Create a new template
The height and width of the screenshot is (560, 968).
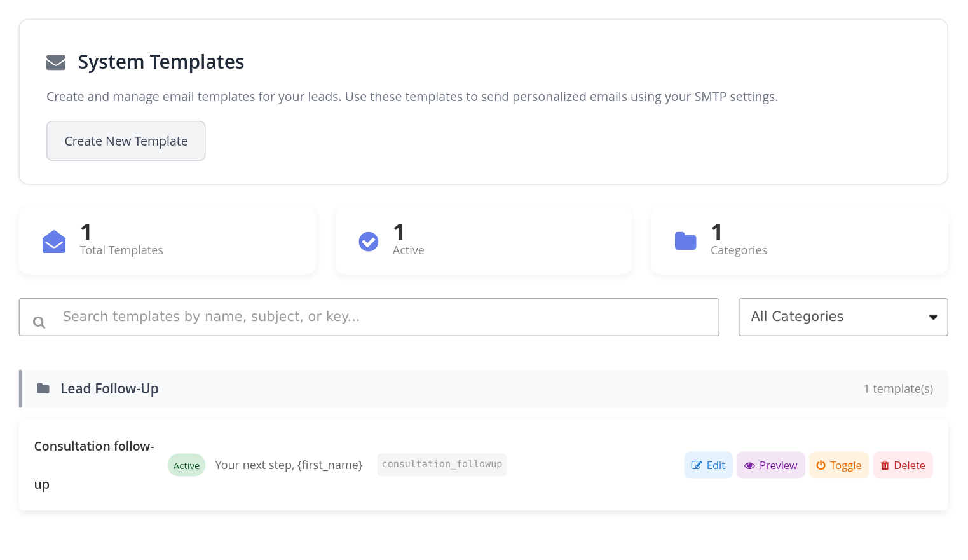pyautogui.click(x=126, y=141)
